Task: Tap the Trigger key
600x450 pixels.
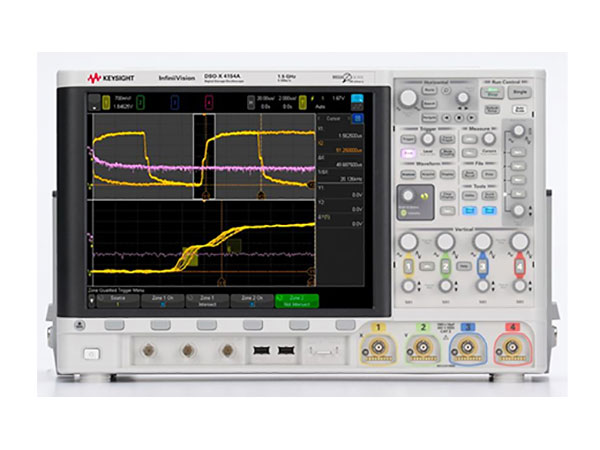Action: point(408,139)
